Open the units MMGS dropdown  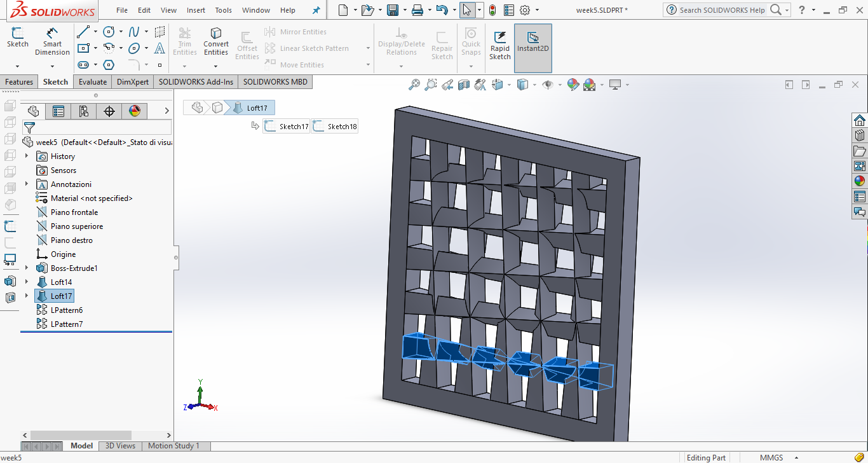tap(797, 457)
